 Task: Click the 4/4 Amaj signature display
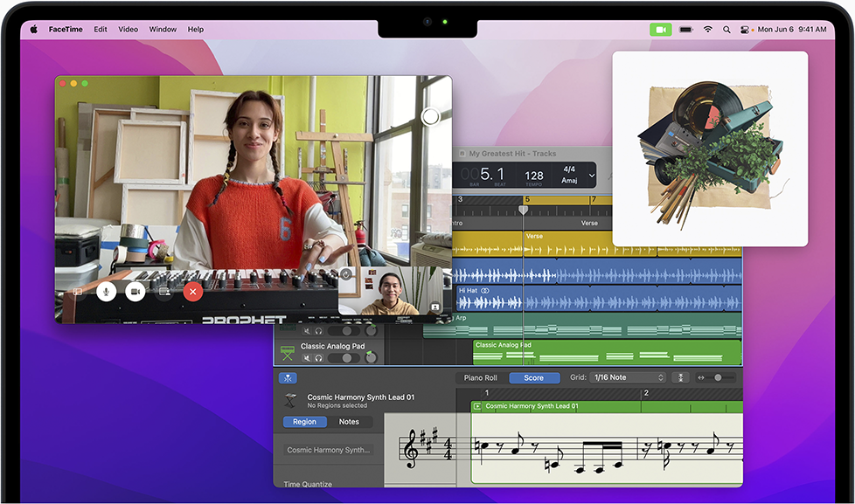coord(569,175)
